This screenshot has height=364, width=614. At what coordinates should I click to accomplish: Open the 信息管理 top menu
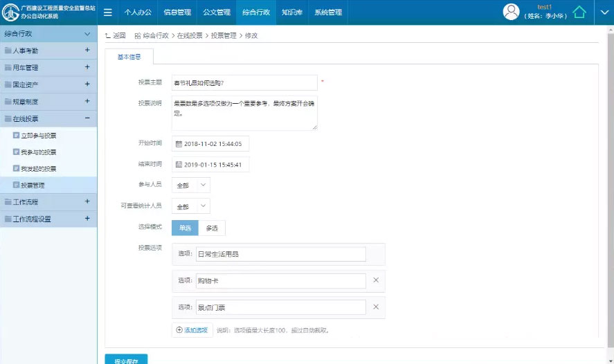tap(177, 12)
